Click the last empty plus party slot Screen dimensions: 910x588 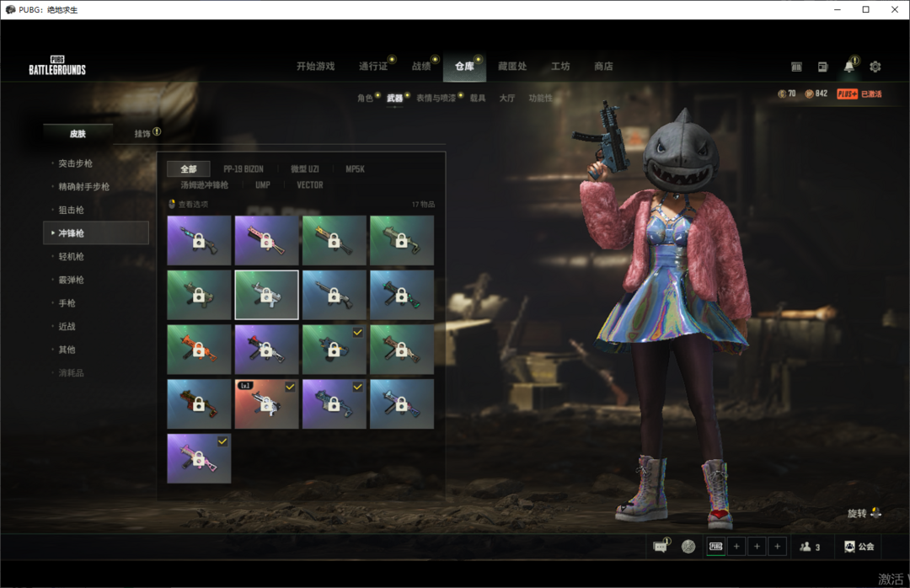(x=777, y=546)
